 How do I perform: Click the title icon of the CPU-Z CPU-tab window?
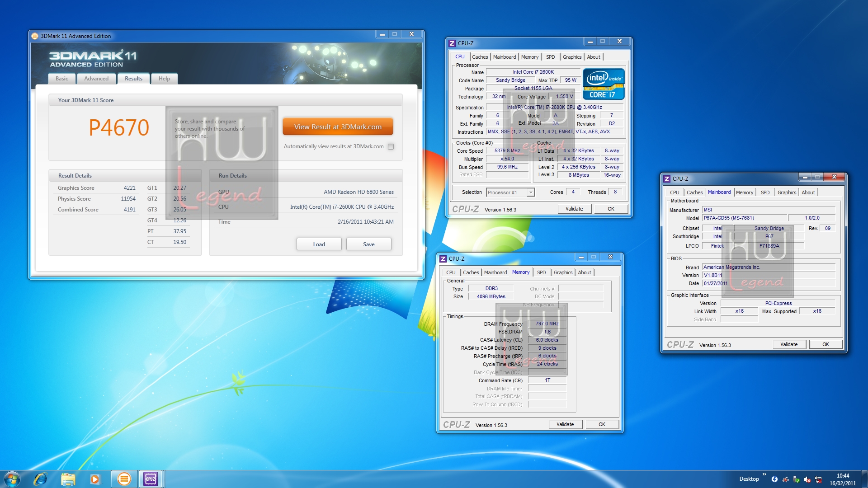click(452, 43)
